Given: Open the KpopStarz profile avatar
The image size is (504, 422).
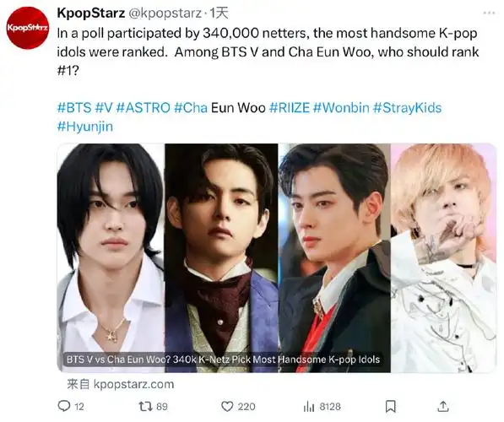Looking at the screenshot, I should point(28,28).
